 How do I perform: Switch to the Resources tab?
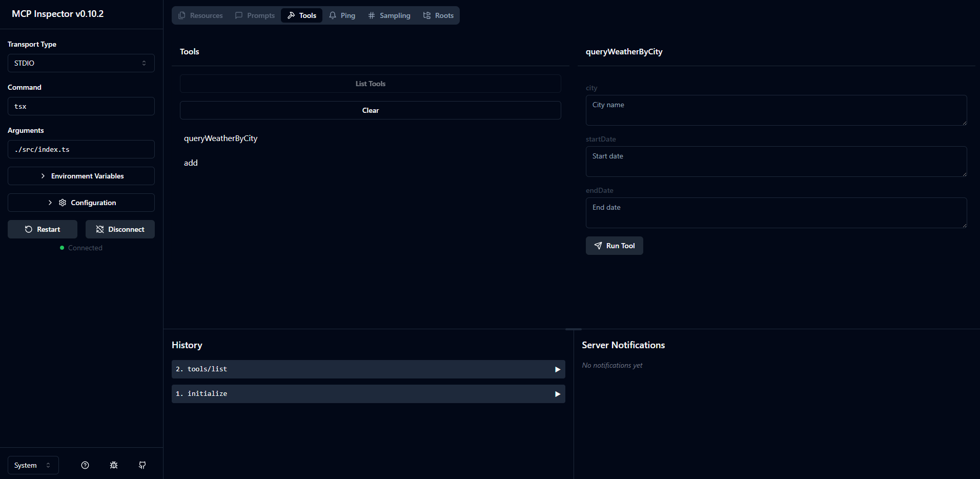[x=200, y=15]
